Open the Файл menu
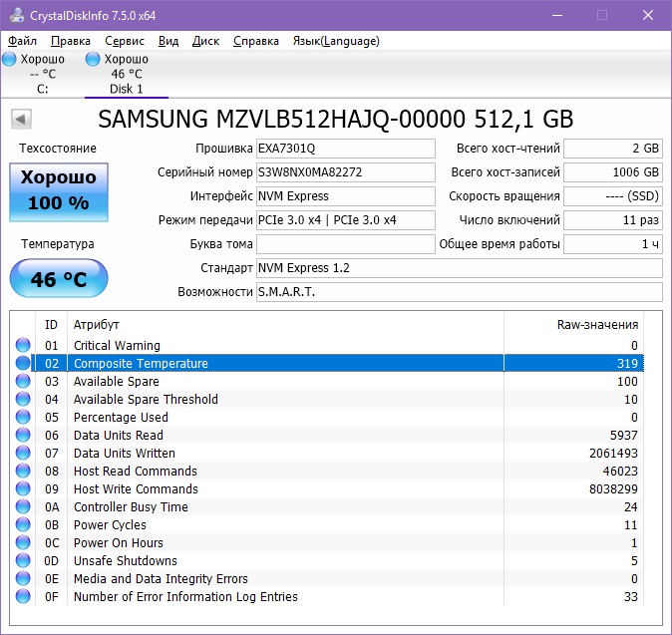672x635 pixels. (x=22, y=41)
